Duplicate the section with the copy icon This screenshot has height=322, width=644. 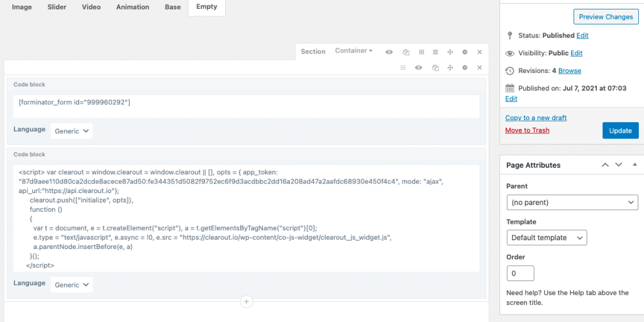tap(406, 52)
